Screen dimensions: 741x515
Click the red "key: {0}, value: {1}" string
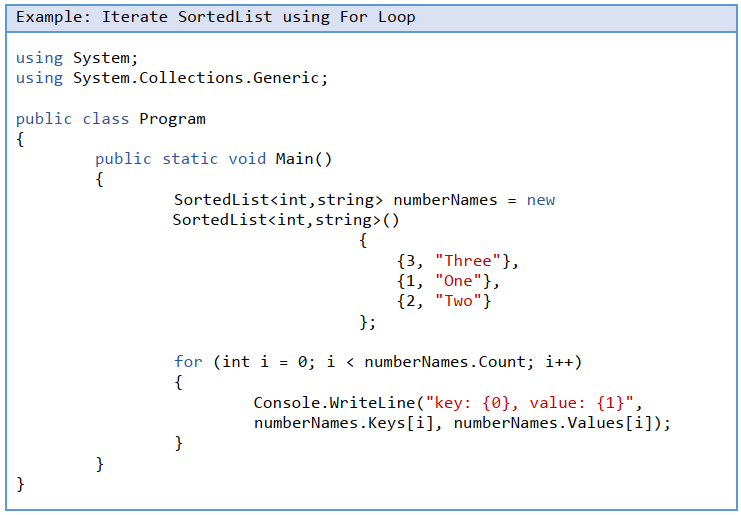(529, 403)
